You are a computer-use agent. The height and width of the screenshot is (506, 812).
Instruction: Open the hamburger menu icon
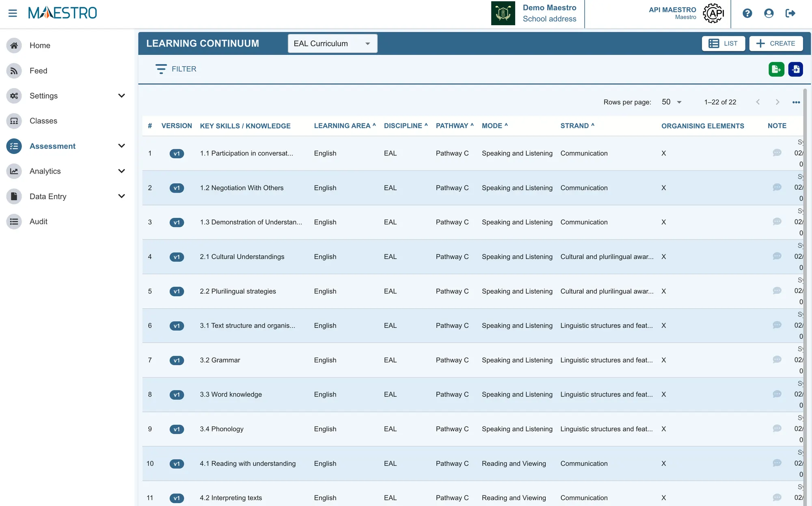(13, 13)
